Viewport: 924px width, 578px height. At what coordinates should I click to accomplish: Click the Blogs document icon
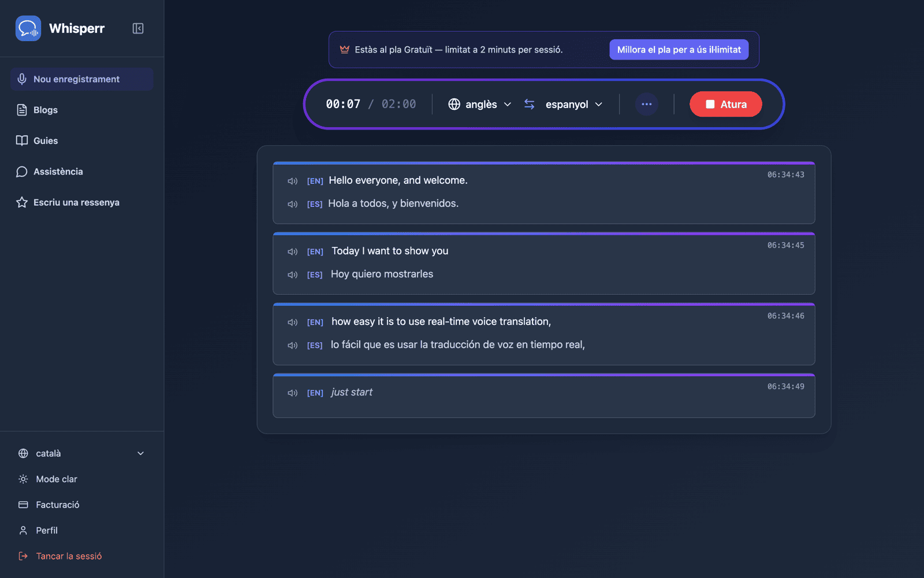click(22, 110)
